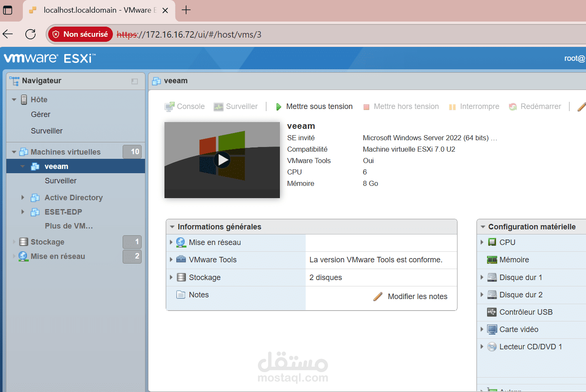586x392 pixels.
Task: Click the CPU chip icon
Action: pos(492,242)
